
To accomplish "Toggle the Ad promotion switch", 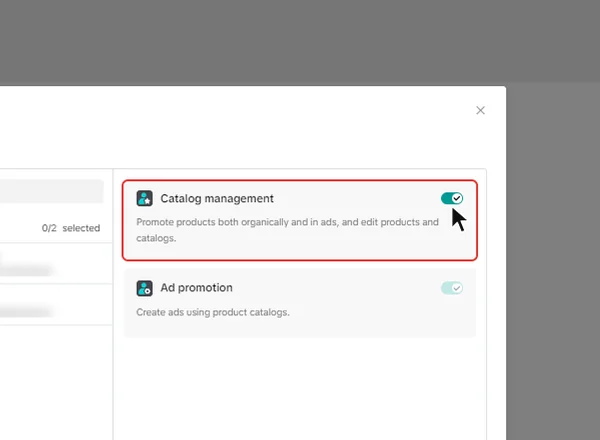I will 452,288.
